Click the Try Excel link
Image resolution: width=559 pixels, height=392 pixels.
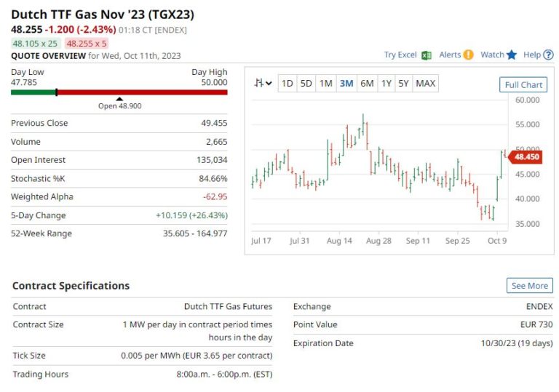coord(400,55)
